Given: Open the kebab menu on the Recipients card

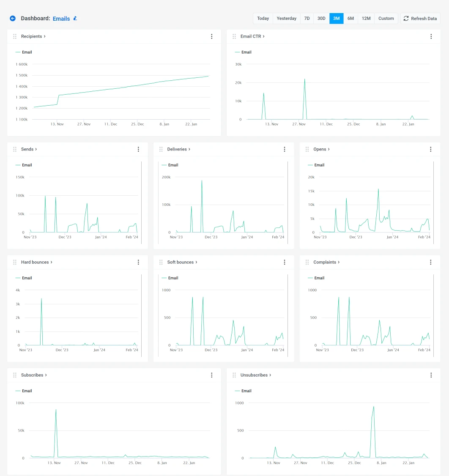Looking at the screenshot, I should [x=211, y=36].
